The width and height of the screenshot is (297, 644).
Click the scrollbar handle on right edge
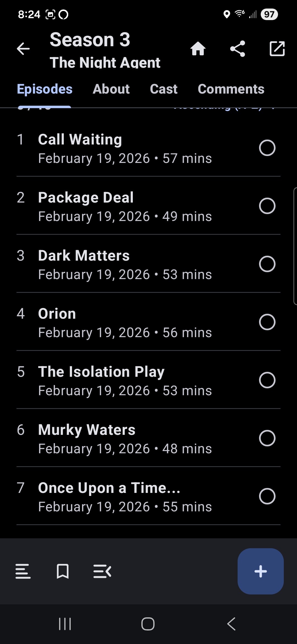(x=295, y=246)
